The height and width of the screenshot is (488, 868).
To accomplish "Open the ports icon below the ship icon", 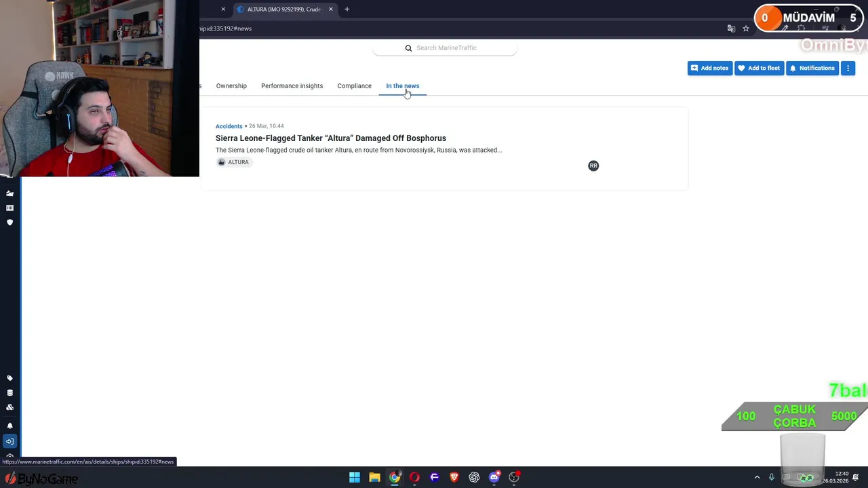I will tap(9, 208).
